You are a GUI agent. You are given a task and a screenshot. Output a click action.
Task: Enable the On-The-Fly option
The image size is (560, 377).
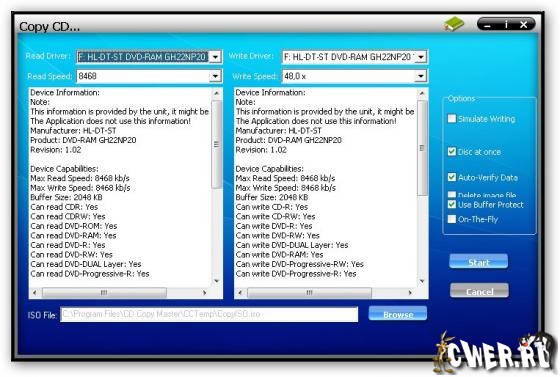click(452, 219)
